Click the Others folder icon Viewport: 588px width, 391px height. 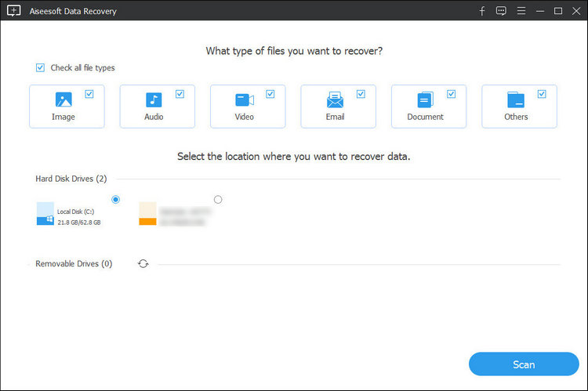click(x=516, y=100)
